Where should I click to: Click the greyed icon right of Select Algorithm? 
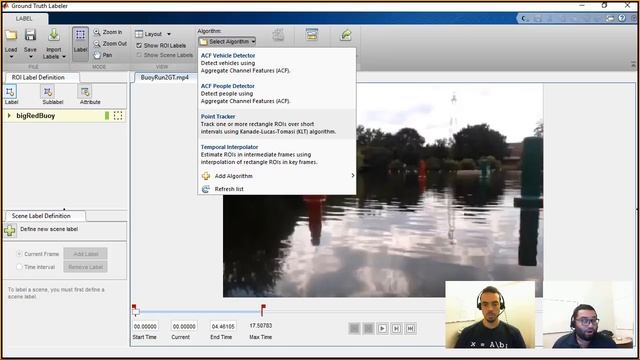[x=278, y=35]
